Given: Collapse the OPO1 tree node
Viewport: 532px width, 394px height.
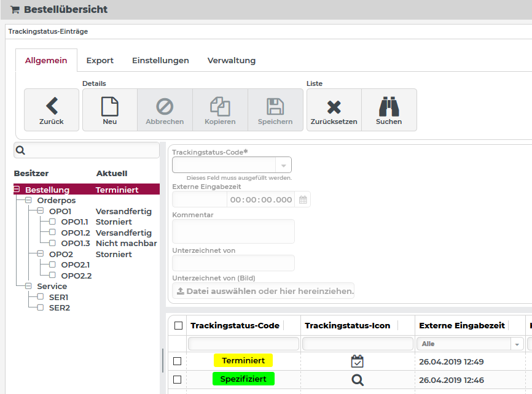Looking at the screenshot, I should point(41,211).
